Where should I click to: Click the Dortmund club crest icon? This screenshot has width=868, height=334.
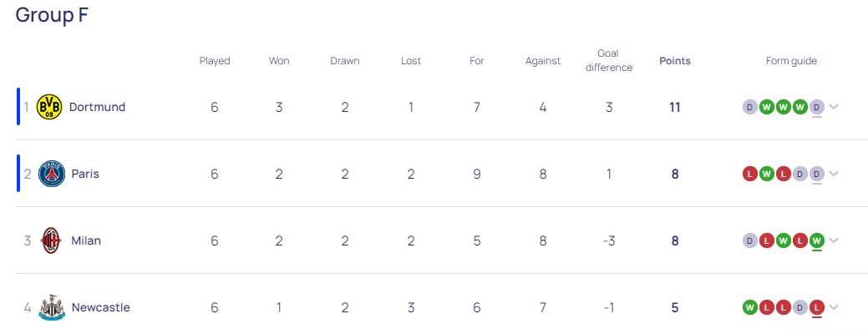[50, 107]
